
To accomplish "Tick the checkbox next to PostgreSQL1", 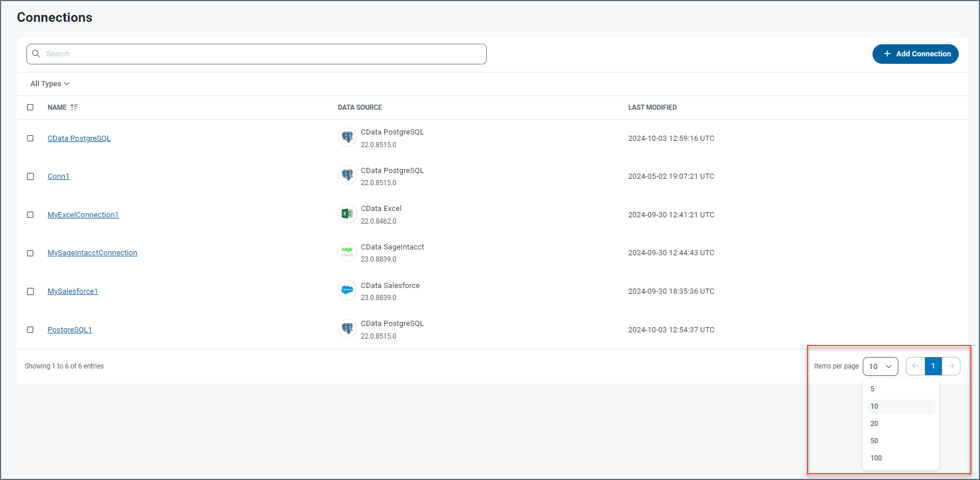I will click(30, 330).
